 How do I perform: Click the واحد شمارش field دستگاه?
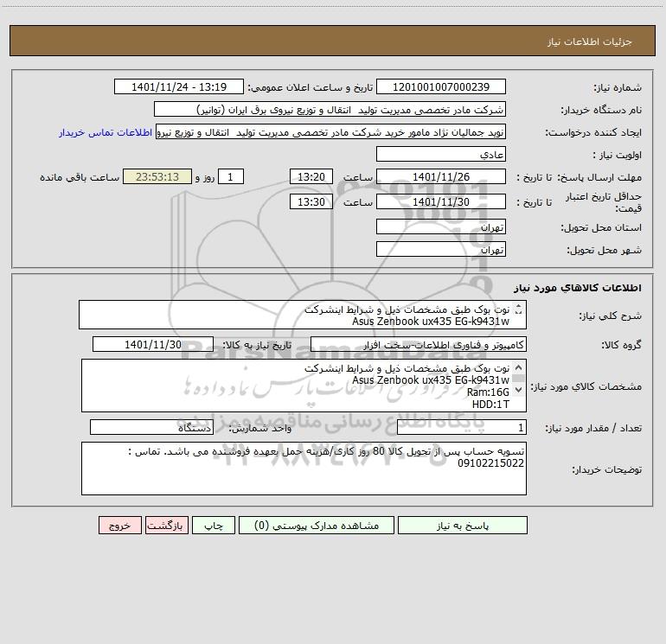151,427
